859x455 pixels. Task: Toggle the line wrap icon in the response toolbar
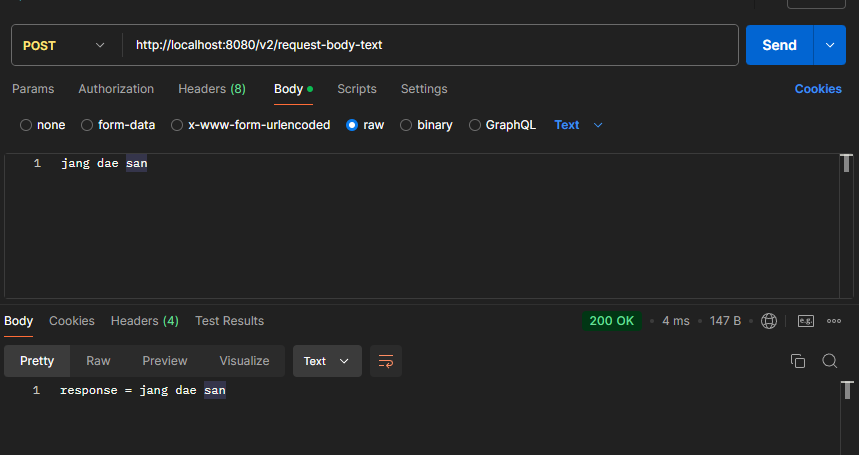click(x=386, y=361)
